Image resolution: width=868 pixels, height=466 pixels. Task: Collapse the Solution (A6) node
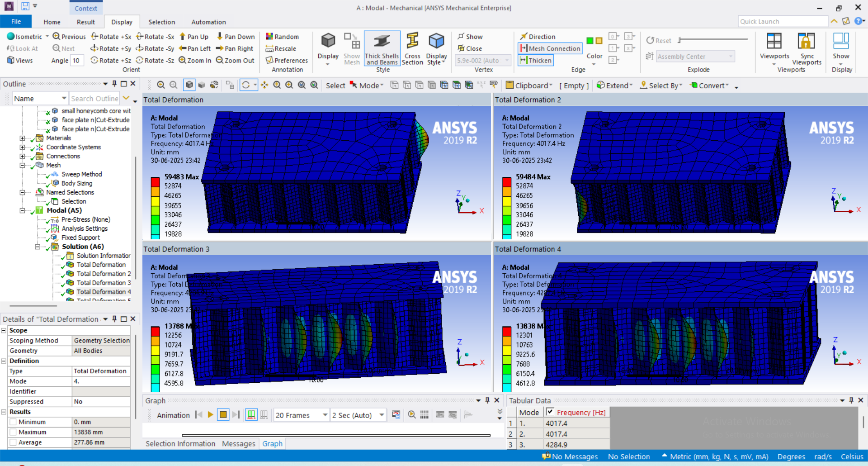tap(38, 247)
